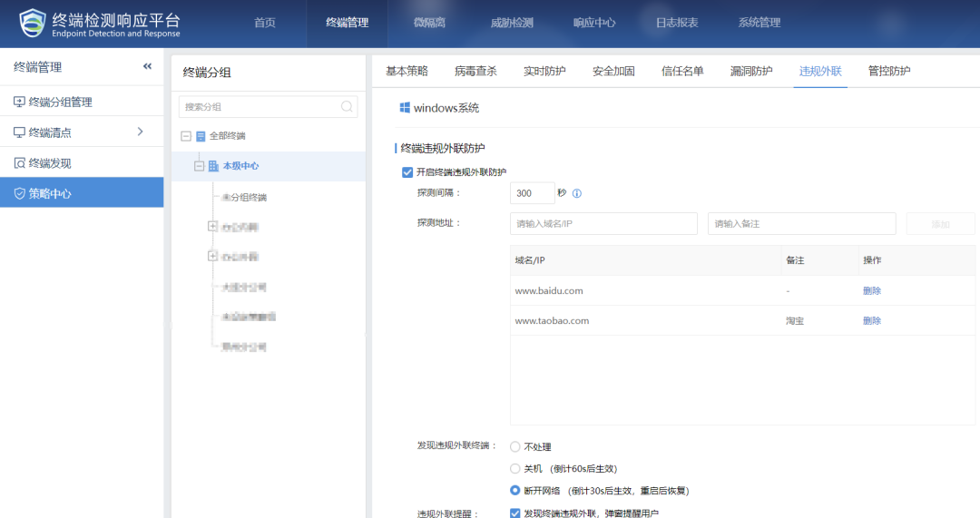Open 策略中心 in sidebar

point(82,193)
